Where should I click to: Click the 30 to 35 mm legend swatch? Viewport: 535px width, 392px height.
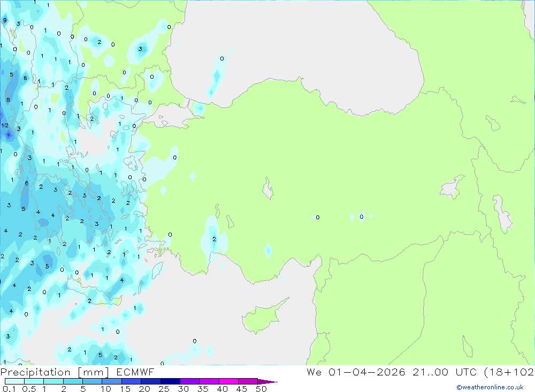189,381
